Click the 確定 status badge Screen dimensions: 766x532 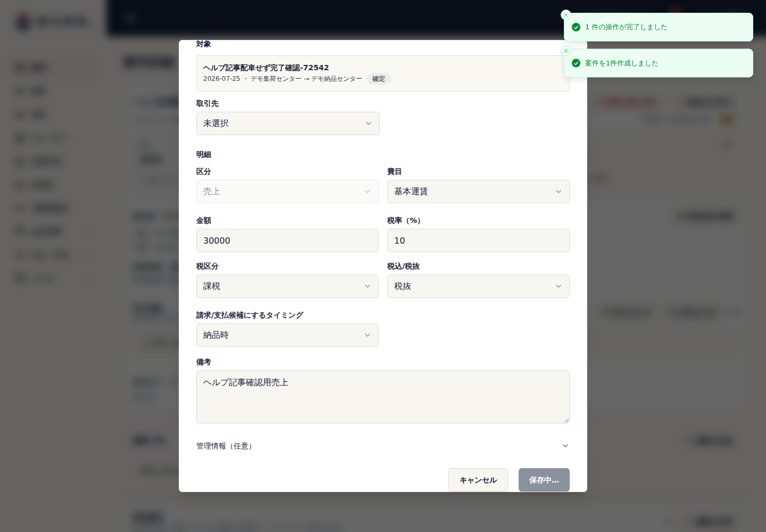[379, 79]
